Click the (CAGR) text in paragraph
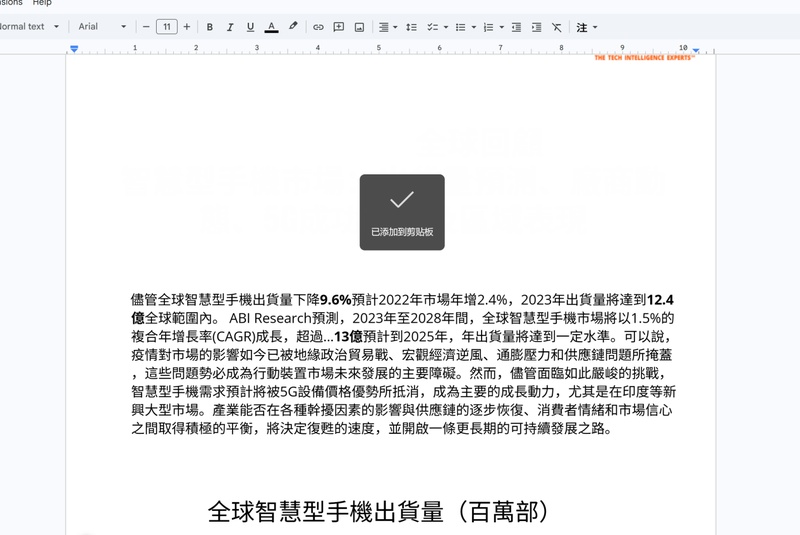 (x=233, y=336)
